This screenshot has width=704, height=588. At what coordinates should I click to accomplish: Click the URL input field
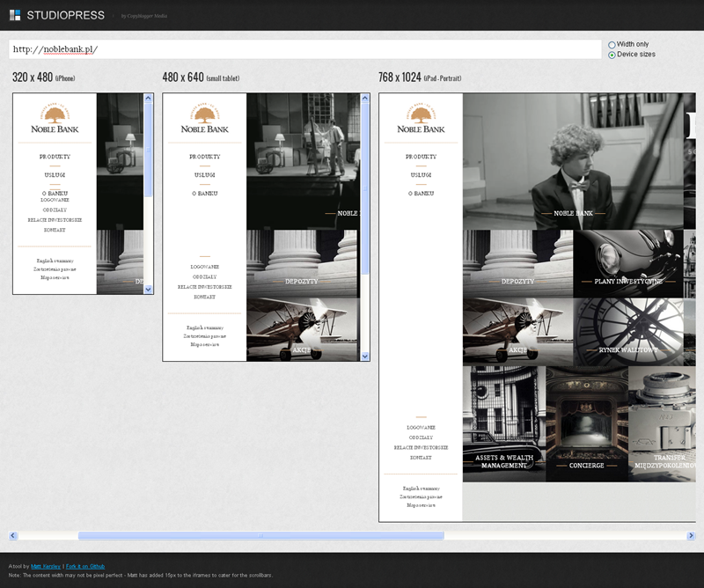tap(304, 49)
